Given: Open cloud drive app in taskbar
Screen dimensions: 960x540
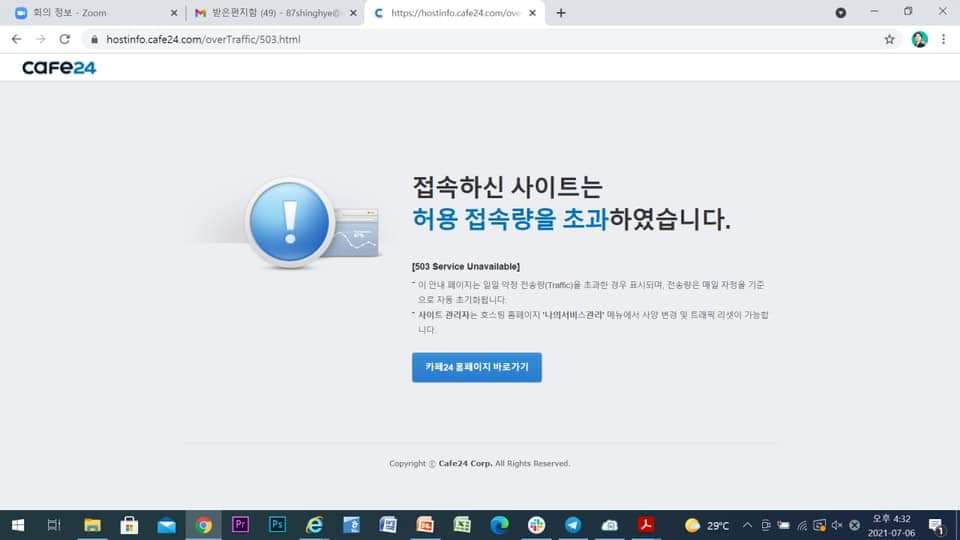Looking at the screenshot, I should 610,525.
